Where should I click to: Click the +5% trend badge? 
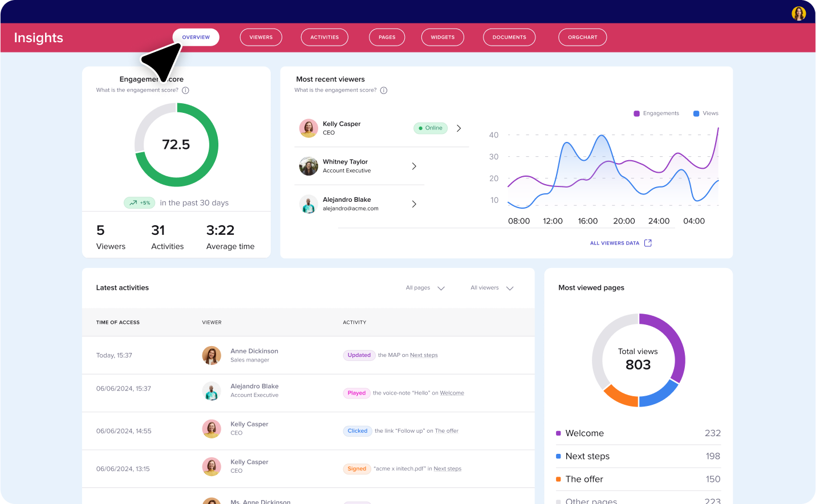coord(140,203)
